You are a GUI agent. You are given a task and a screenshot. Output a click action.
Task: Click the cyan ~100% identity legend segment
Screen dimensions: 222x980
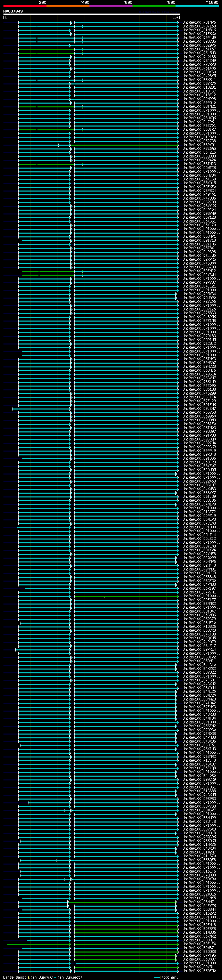tap(197, 6)
